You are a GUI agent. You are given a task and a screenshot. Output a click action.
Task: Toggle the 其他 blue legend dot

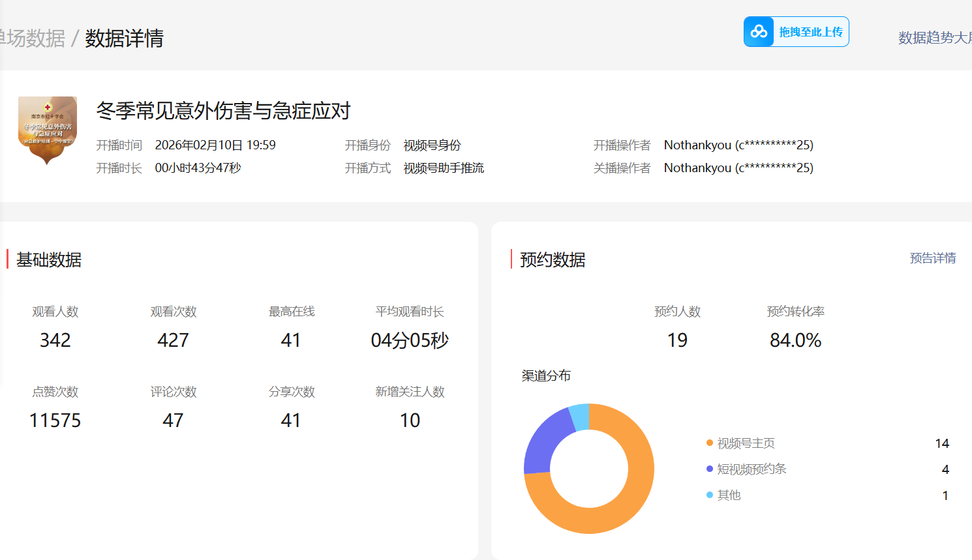tap(710, 495)
